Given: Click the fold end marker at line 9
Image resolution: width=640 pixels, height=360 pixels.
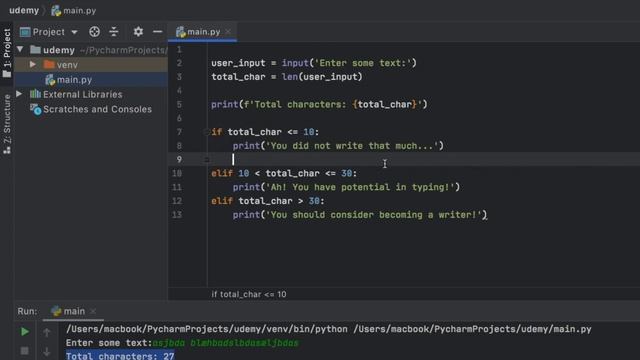Looking at the screenshot, I should 207,160.
